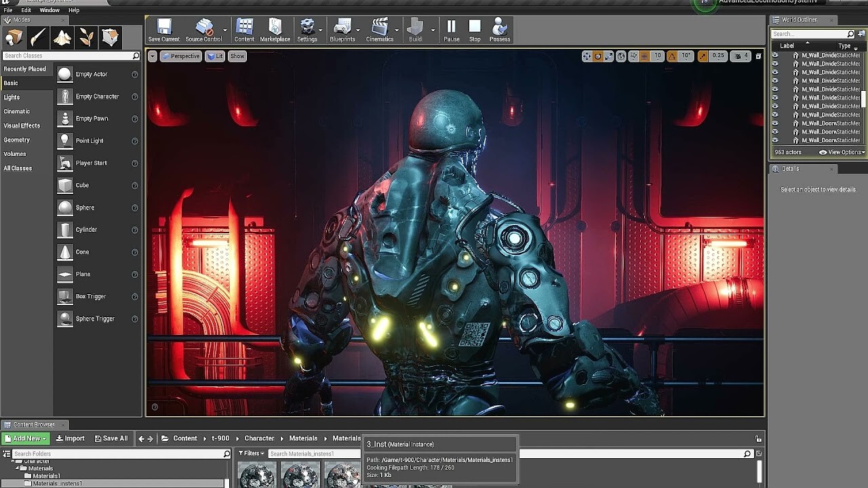This screenshot has height=488, width=868.
Task: Stop the play session
Action: tap(475, 30)
